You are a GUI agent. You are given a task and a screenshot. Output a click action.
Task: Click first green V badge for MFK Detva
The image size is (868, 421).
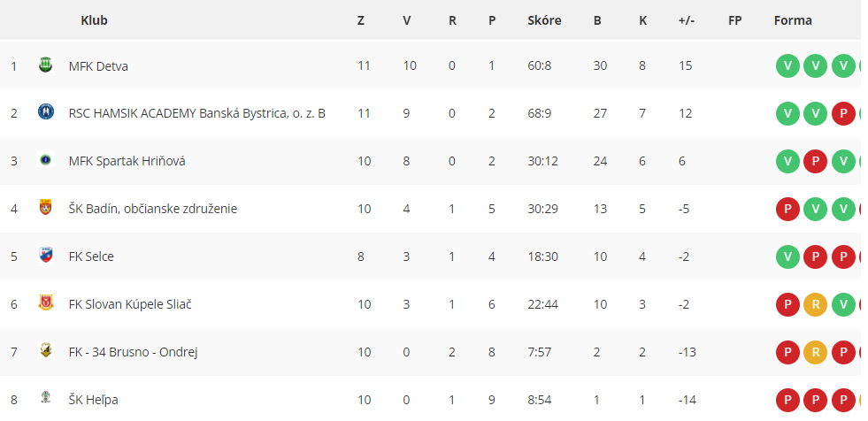click(787, 65)
